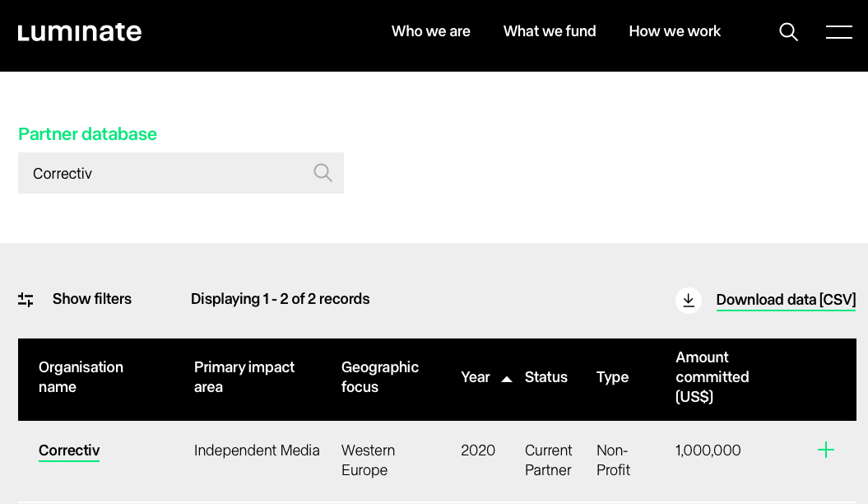Download data as CSV

(786, 300)
